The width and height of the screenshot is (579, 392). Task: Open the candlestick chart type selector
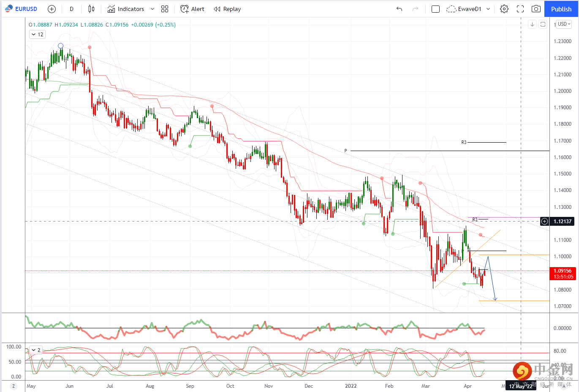pyautogui.click(x=91, y=9)
